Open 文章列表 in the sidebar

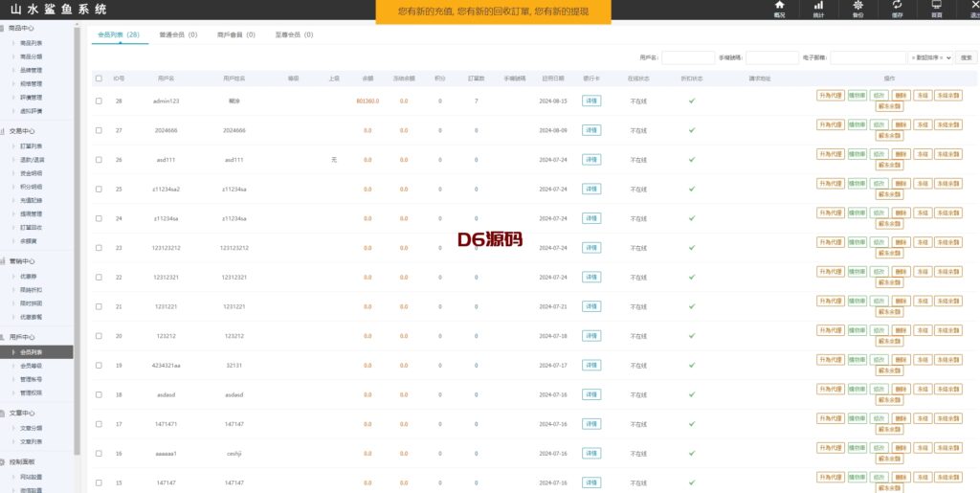[x=32, y=441]
